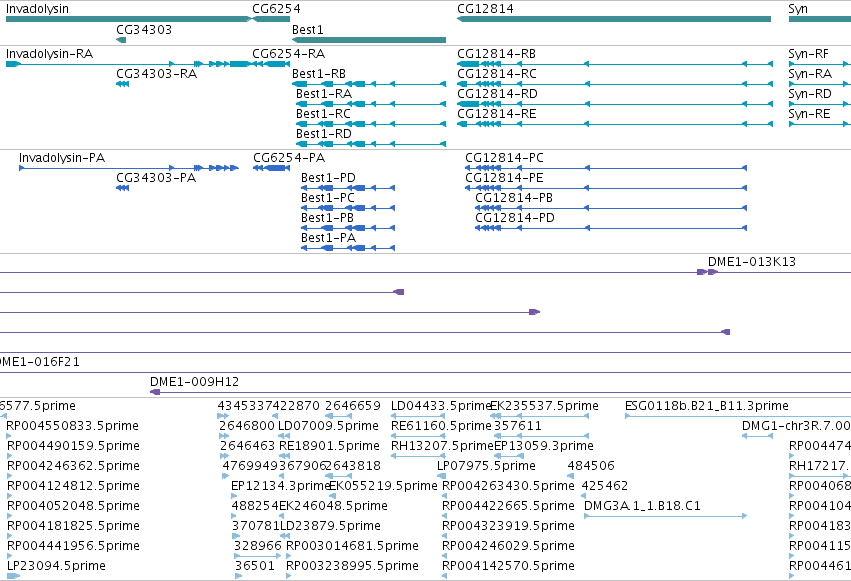
Task: Select protein Best1-PA
Action: (x=348, y=248)
